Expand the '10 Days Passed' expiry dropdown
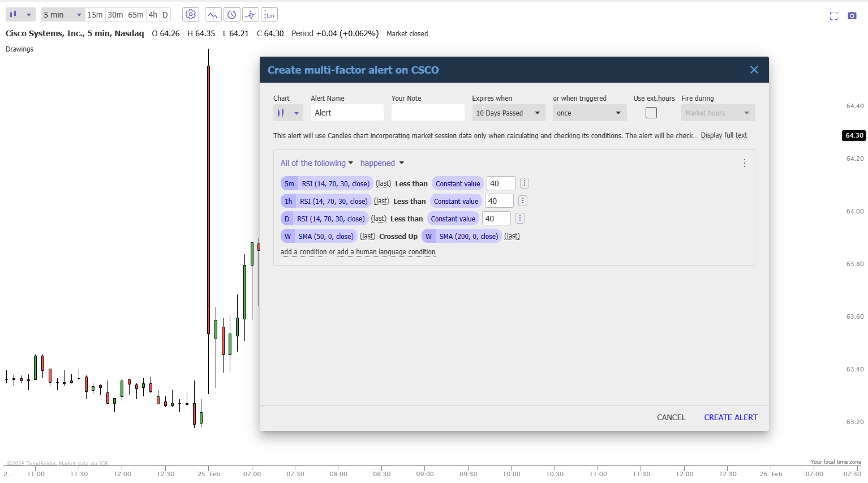 [x=509, y=113]
